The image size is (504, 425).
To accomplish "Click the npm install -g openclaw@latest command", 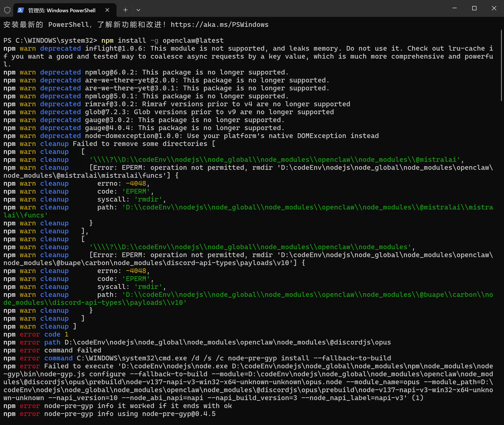I will (x=162, y=41).
